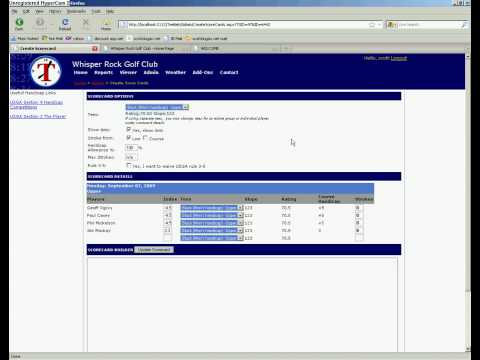Open the tees dropdown for Paul Casey
The image size is (480, 360).
[x=212, y=215]
